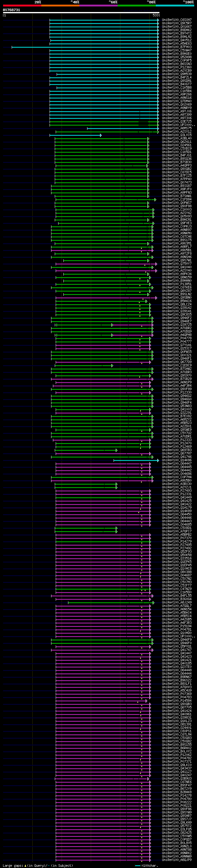Select the UniRef100_Q7DM40 label

click(177, 101)
